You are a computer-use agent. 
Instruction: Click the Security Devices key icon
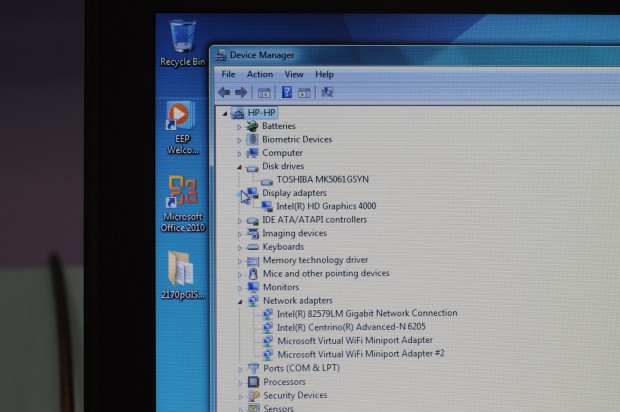pyautogui.click(x=253, y=395)
